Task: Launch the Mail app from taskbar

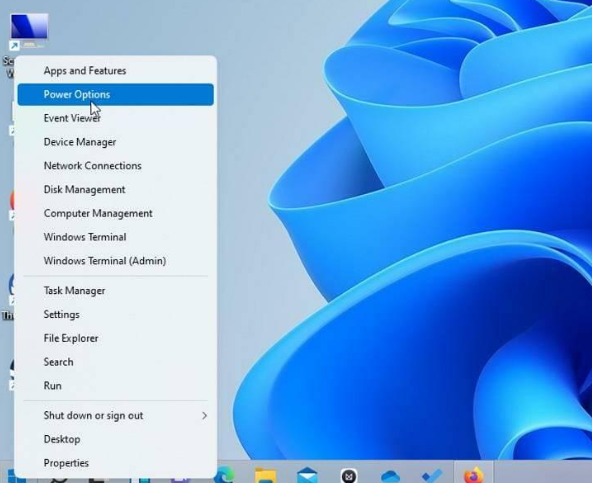Action: pyautogui.click(x=307, y=475)
